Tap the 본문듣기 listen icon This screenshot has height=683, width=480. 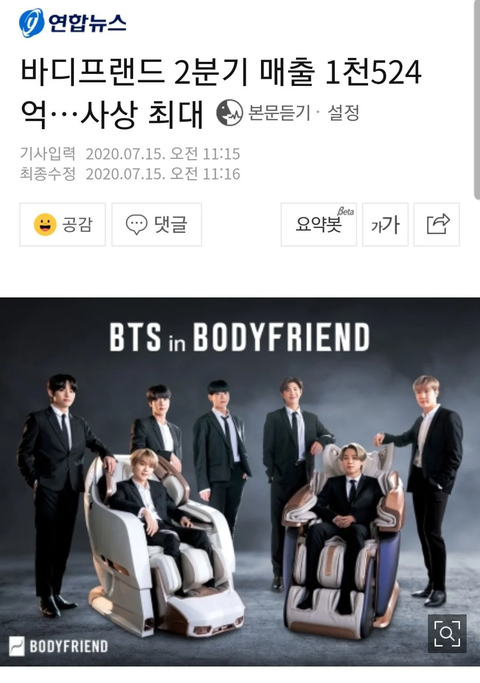(230, 113)
